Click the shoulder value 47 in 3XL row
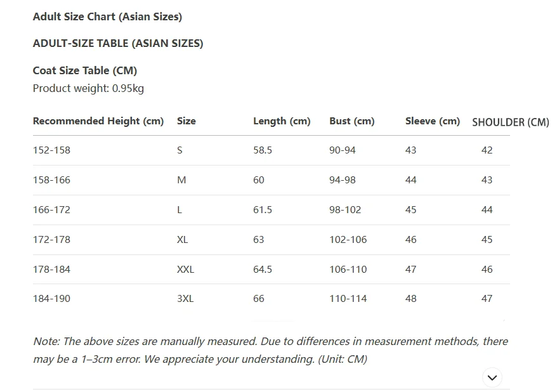The width and height of the screenshot is (557, 392). [487, 299]
